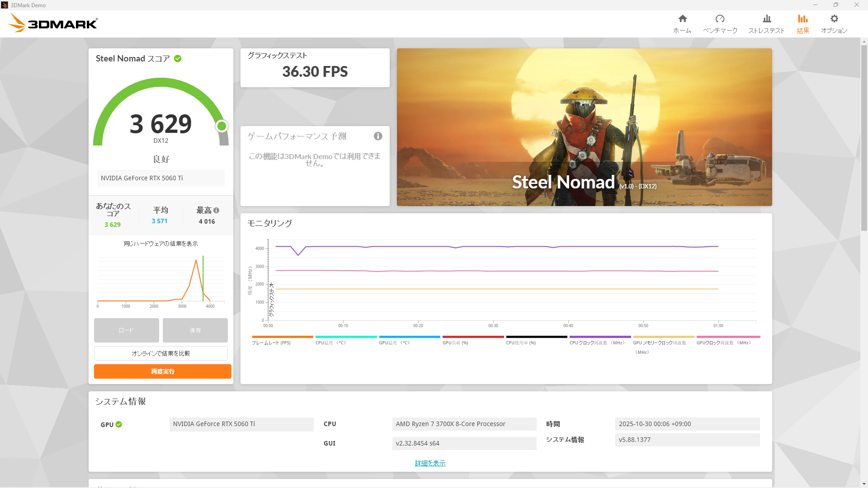Open Options gear icon
The height and width of the screenshot is (488, 868).
(834, 19)
